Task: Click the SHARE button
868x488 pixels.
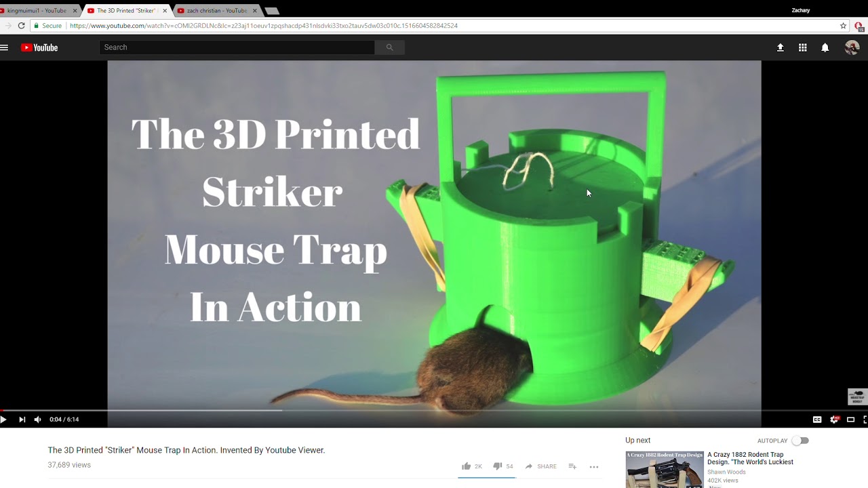Action: pos(540,466)
